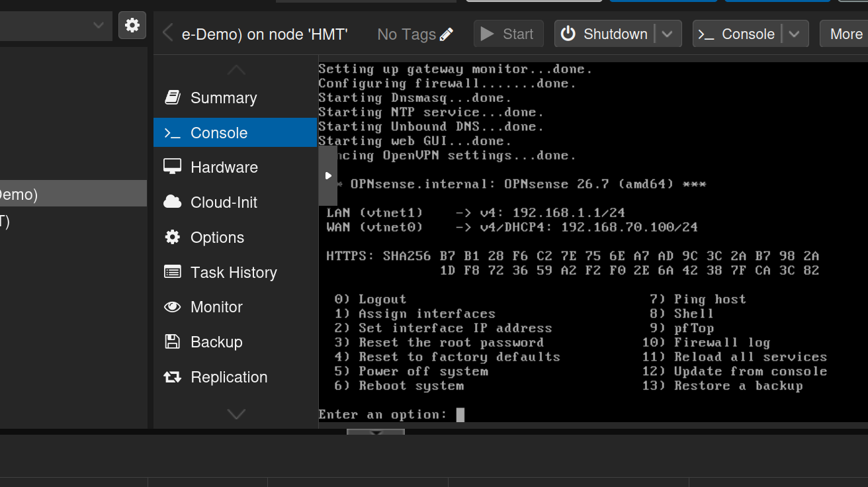This screenshot has width=868, height=487.
Task: Click the '10) Firewall log' console line
Action: pyautogui.click(x=706, y=343)
